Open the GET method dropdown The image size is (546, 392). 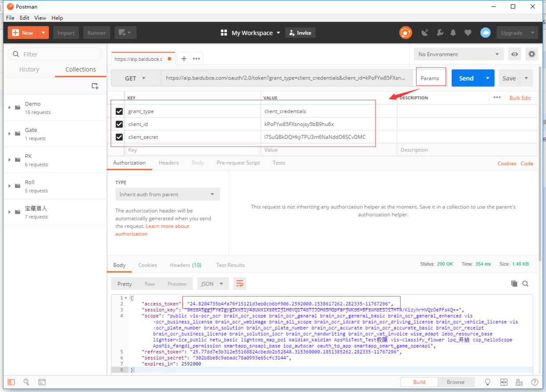(x=136, y=78)
